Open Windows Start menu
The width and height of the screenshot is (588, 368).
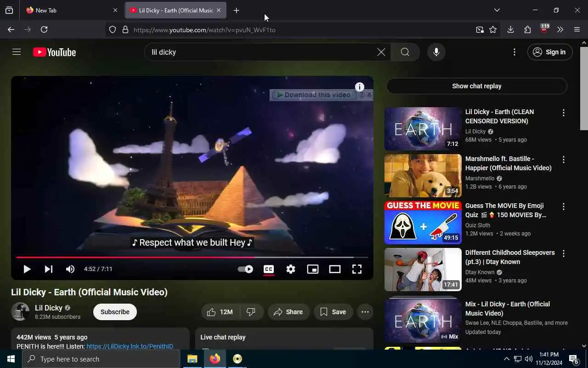pos(11,359)
